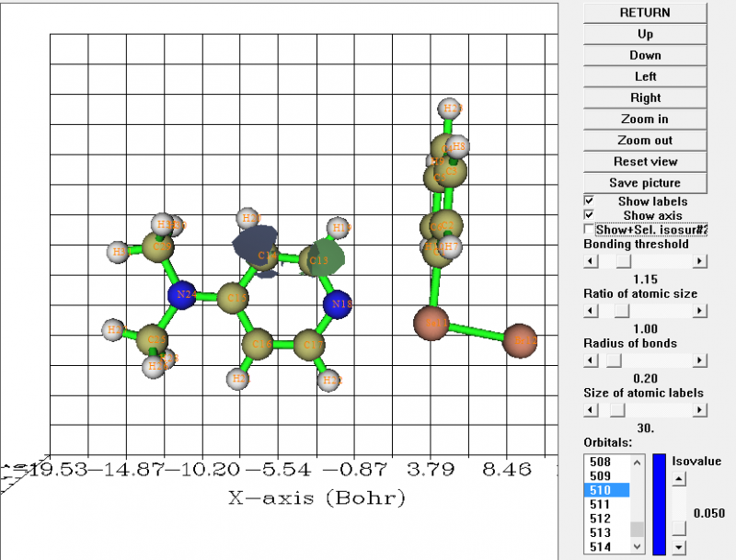Viewport: 736px width, 560px height.
Task: Click carbon atom C17
Action: pyautogui.click(x=309, y=345)
